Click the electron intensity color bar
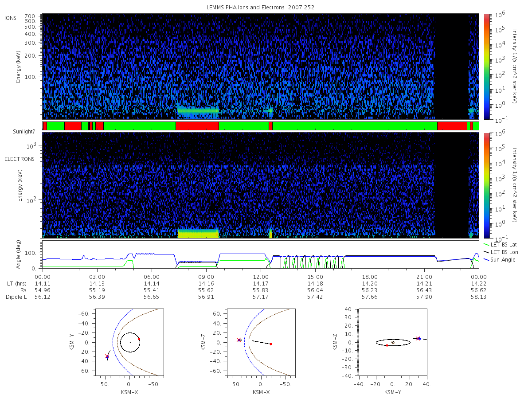The image size is (532, 399). [486, 185]
